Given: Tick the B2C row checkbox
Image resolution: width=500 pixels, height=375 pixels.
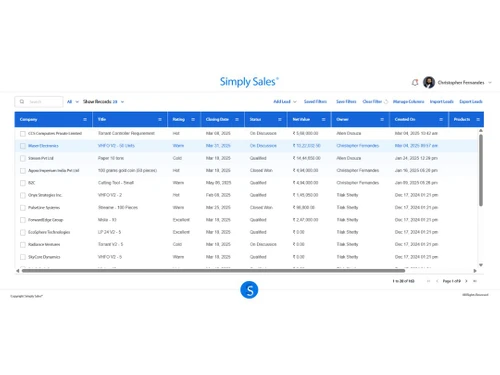Looking at the screenshot, I should (x=23, y=183).
